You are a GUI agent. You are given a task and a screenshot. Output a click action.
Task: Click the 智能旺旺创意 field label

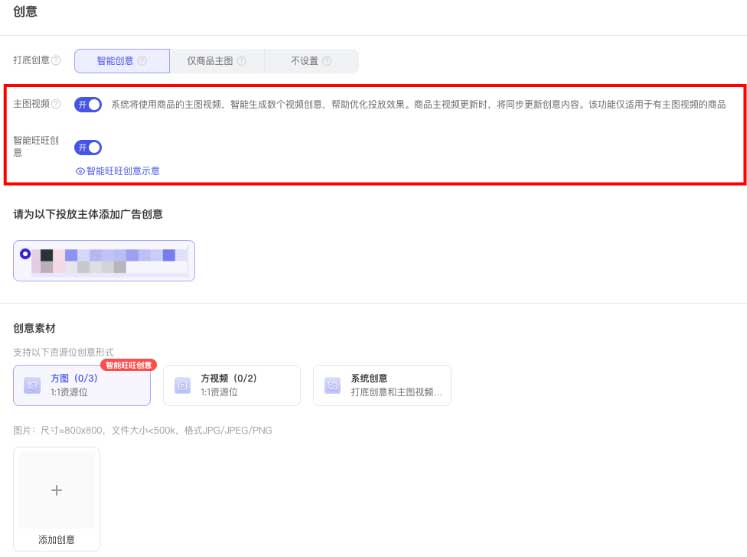[36, 146]
